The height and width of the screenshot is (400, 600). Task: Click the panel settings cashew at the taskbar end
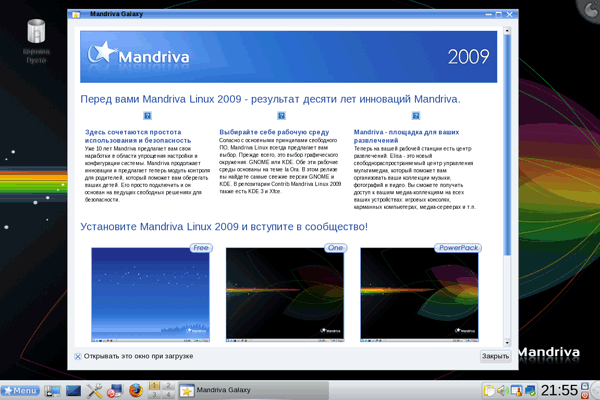(x=595, y=390)
